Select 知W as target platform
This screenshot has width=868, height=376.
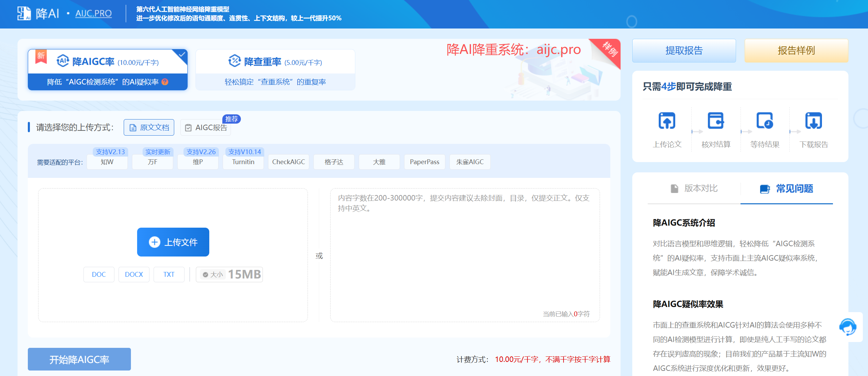(x=107, y=162)
